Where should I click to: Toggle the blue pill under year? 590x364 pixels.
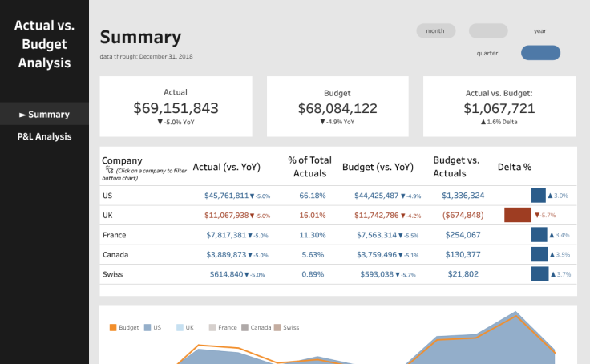point(540,53)
